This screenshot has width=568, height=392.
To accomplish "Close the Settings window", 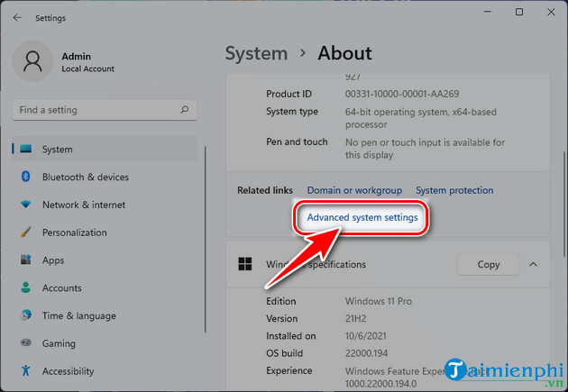I will (551, 12).
